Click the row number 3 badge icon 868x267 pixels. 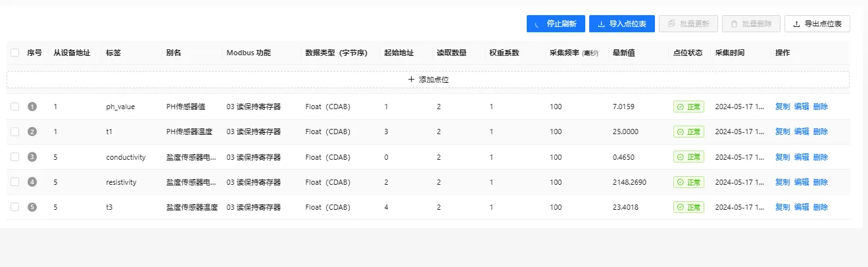click(x=32, y=157)
